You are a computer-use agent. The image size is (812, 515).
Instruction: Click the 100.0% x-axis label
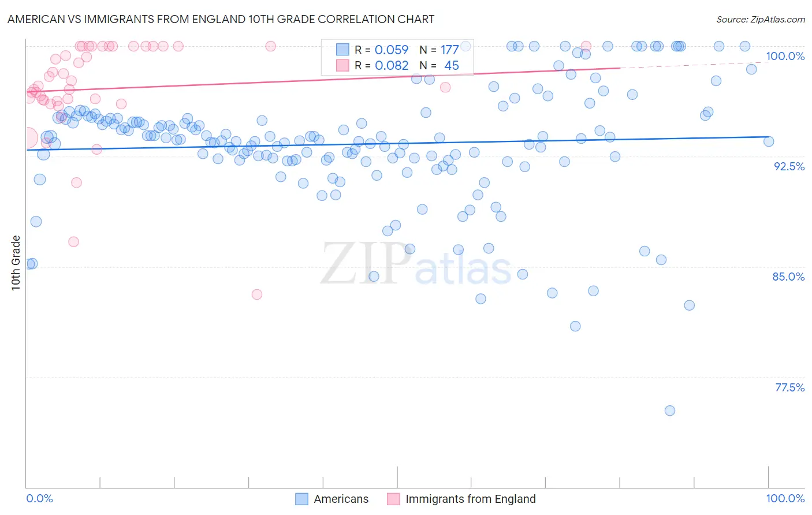pos(785,498)
